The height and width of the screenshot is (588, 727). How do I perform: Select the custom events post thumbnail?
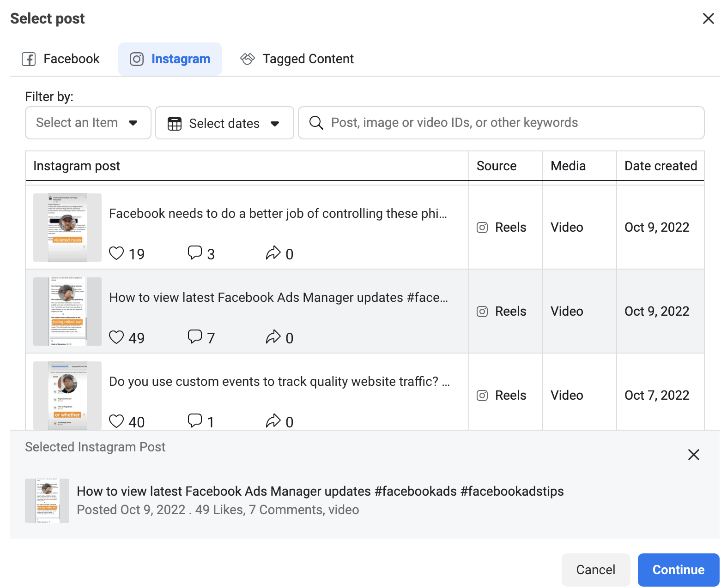point(67,396)
